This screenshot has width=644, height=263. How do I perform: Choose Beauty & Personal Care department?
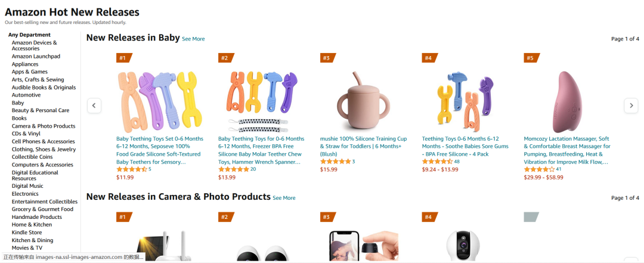[41, 110]
